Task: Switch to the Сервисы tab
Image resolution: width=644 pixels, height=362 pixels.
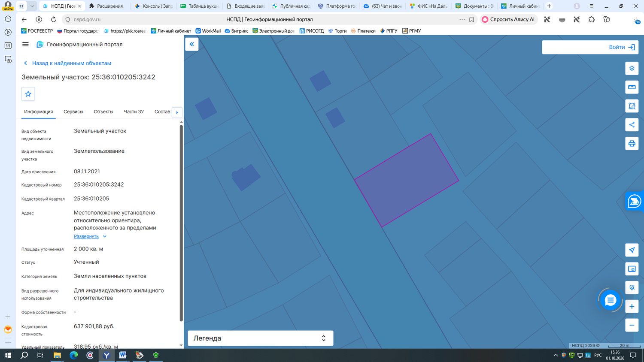Action: [73, 112]
